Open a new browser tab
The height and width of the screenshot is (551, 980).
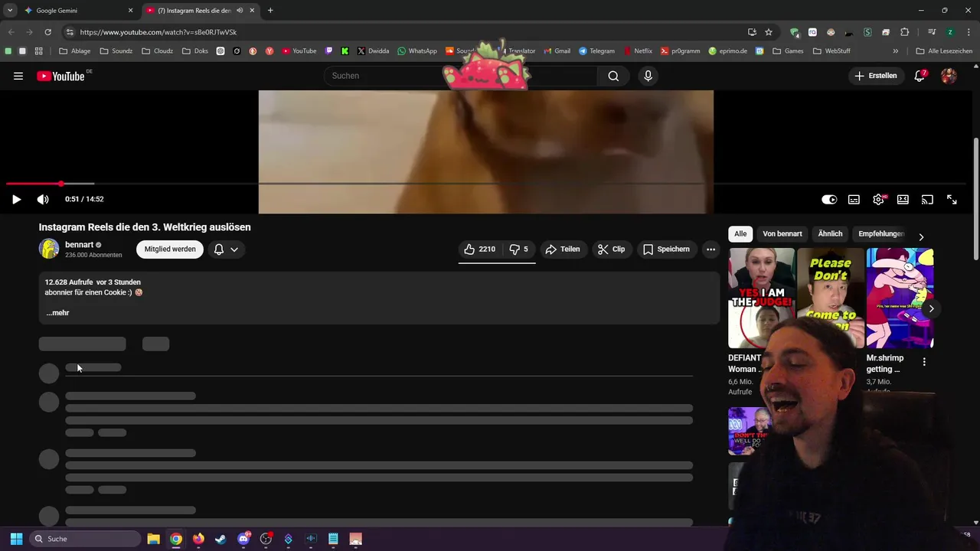(x=270, y=11)
